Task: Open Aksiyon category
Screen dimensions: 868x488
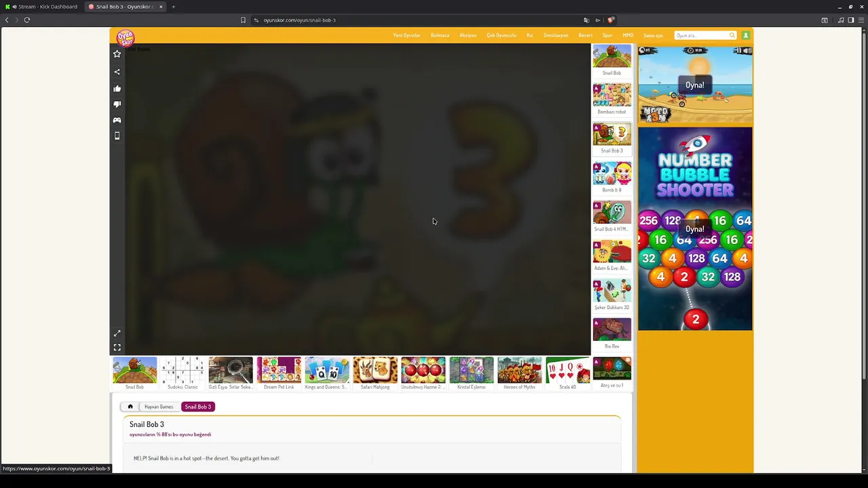Action: 468,35
